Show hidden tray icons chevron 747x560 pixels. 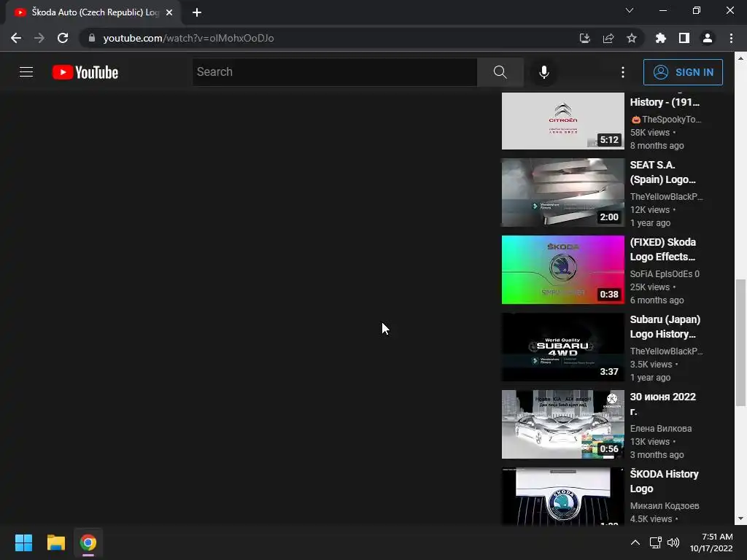pos(635,542)
